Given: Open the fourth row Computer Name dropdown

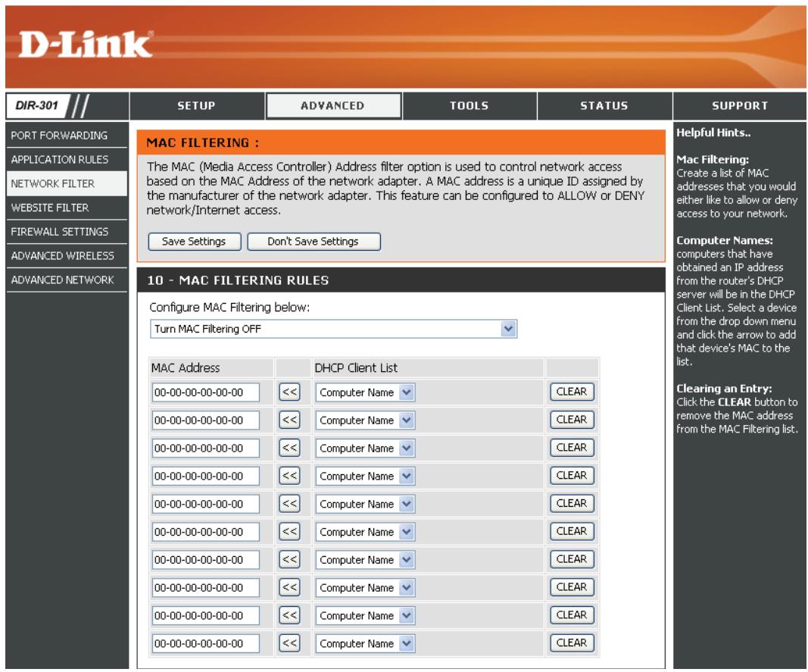Looking at the screenshot, I should point(365,476).
